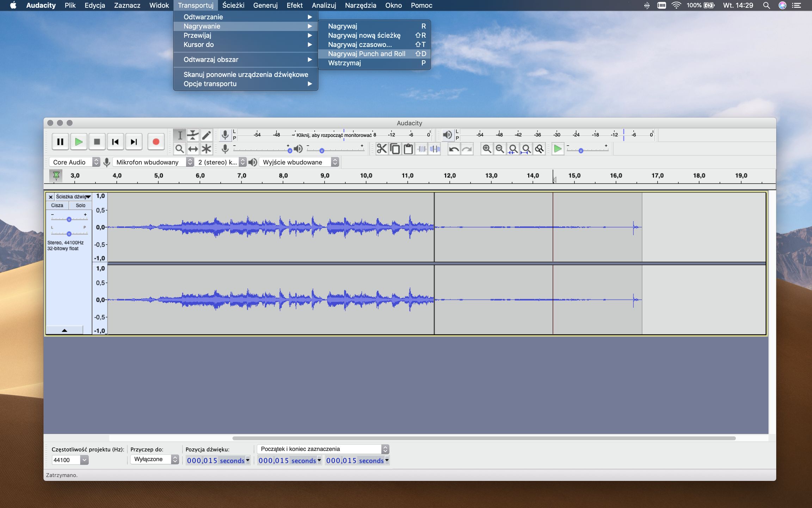
Task: Toggle the pinned playhead icon
Action: 56,175
